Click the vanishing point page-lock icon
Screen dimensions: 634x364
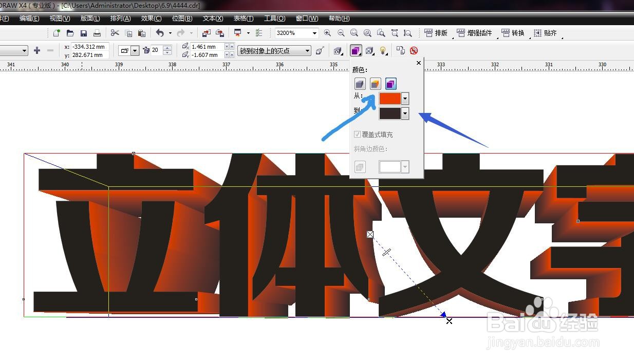[320, 50]
